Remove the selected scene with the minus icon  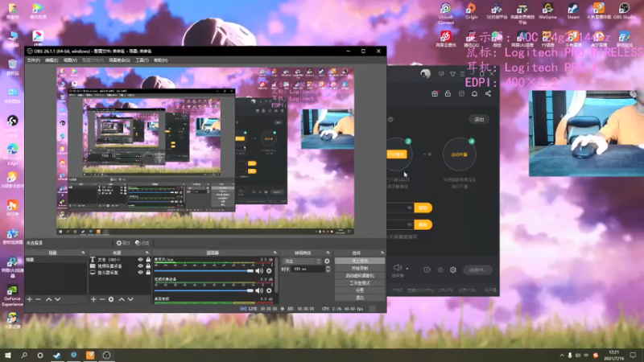[x=38, y=299]
